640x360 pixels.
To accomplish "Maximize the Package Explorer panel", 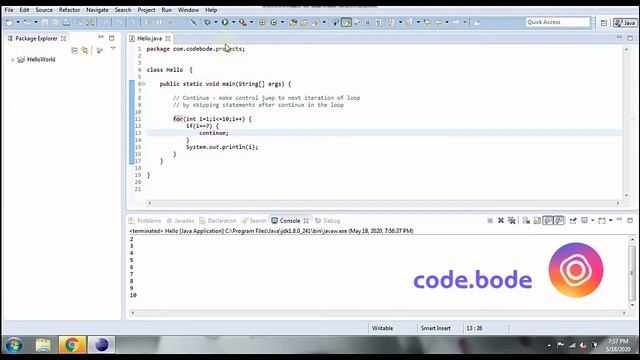I will point(111,38).
